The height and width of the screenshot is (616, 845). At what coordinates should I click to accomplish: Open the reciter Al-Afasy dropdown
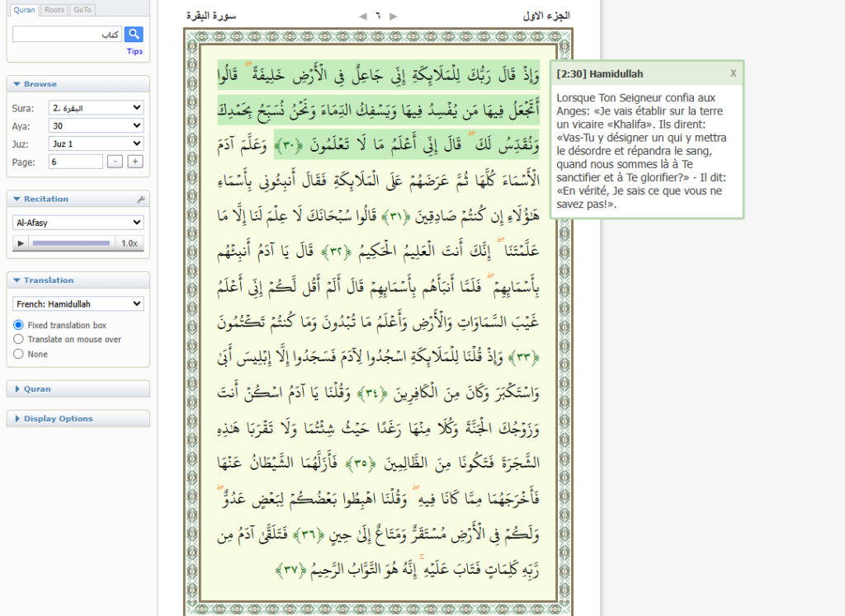(x=78, y=223)
